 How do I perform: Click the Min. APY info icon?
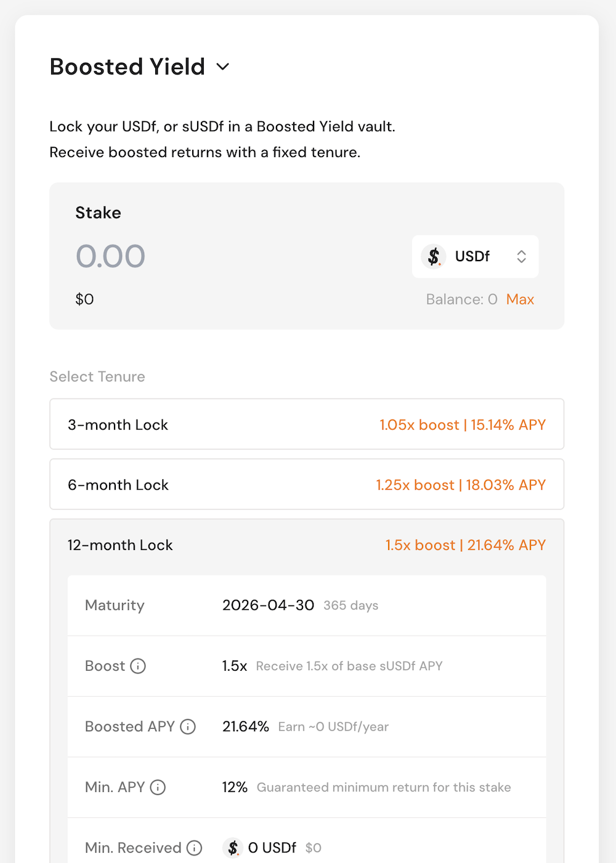pyautogui.click(x=159, y=787)
